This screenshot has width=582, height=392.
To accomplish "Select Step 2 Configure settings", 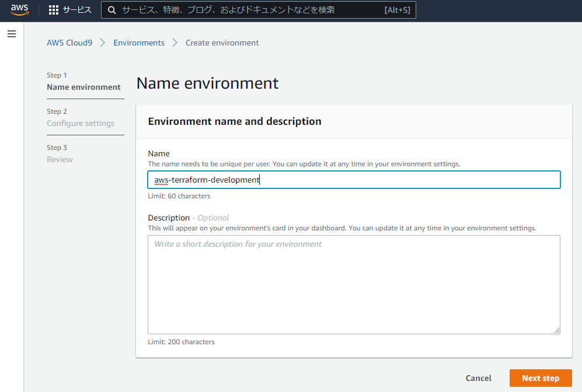I will point(81,123).
